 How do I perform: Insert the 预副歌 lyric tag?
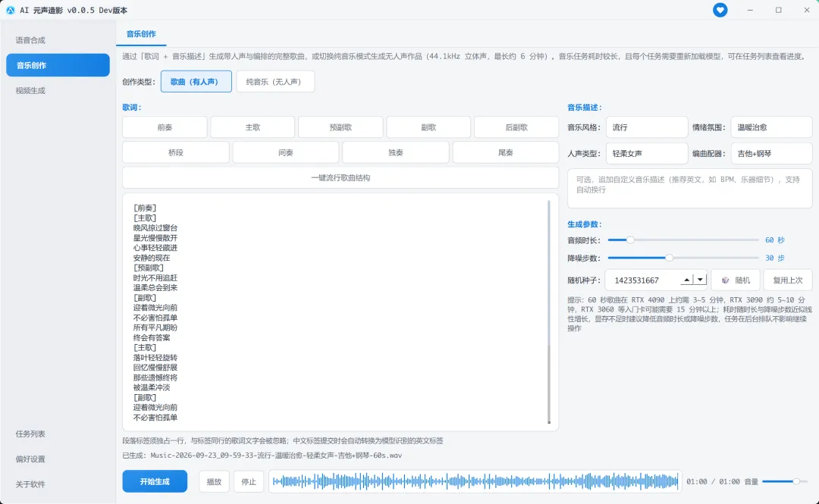click(x=340, y=127)
